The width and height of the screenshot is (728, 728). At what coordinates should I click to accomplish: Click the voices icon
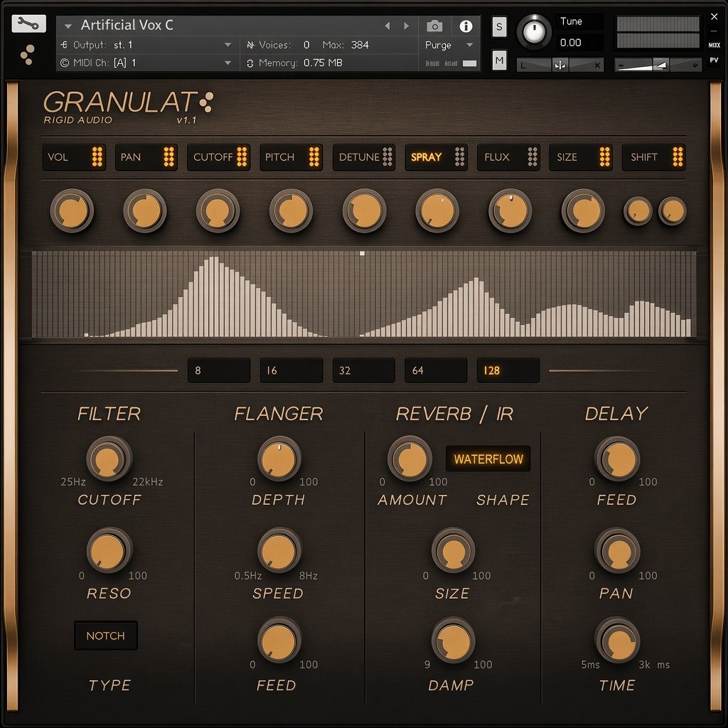(x=250, y=45)
